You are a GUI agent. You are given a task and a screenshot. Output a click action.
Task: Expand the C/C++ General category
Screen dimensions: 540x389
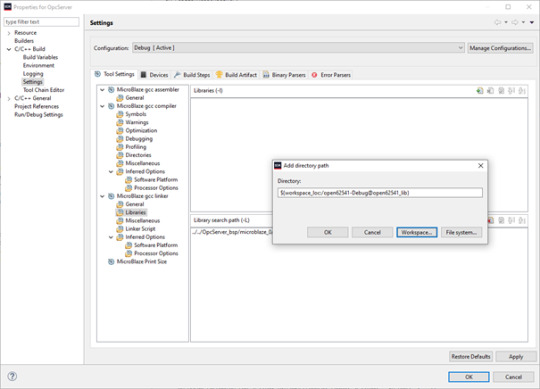pos(9,98)
